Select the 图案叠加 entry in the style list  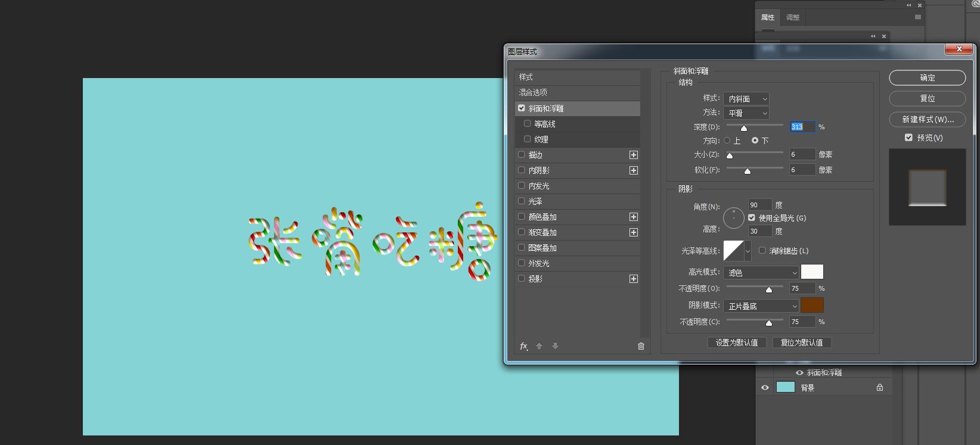click(577, 248)
